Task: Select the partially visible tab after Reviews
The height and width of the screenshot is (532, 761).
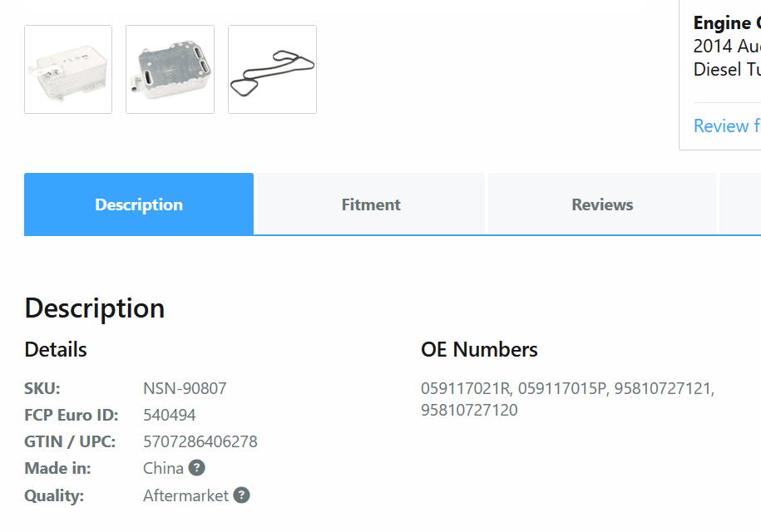Action: (x=740, y=204)
